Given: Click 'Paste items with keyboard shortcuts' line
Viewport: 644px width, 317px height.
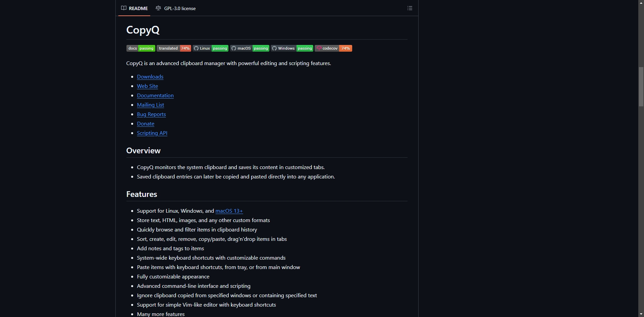Looking at the screenshot, I should click(x=218, y=267).
